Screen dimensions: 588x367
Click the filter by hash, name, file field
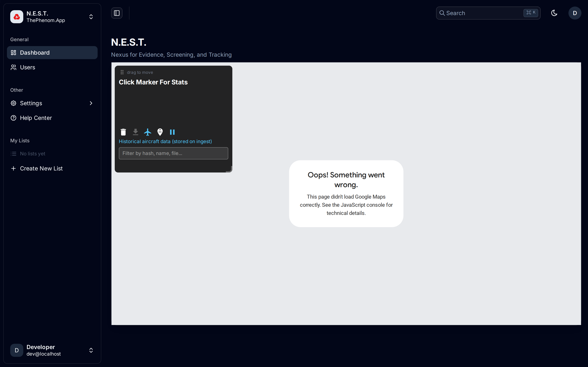click(173, 153)
